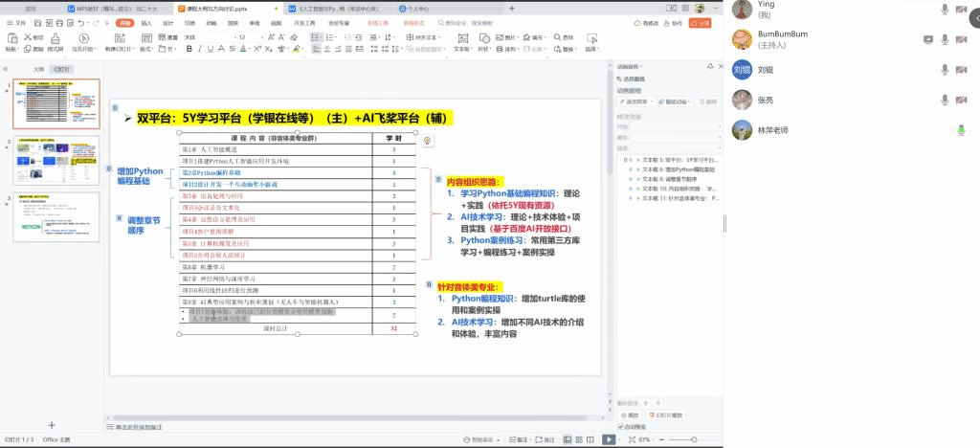Expand the 智能动画 dropdown

point(678,101)
